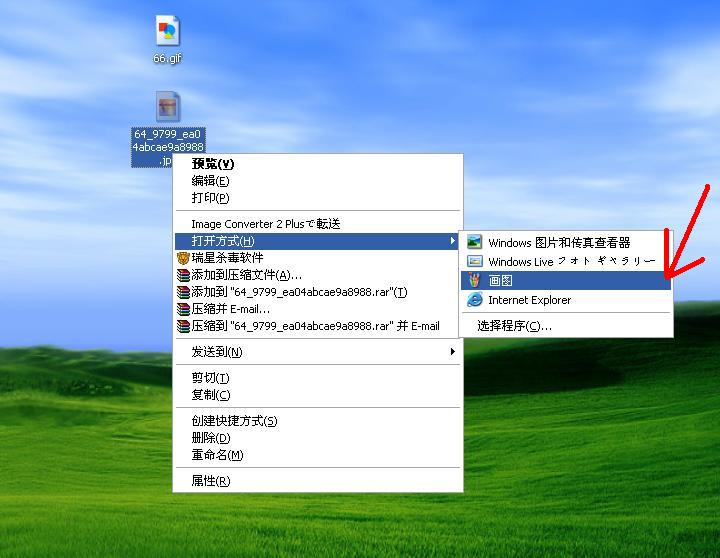The width and height of the screenshot is (720, 558).
Task: Click WinRAR icon beside 压缩并 E-mail...
Action: click(183, 309)
